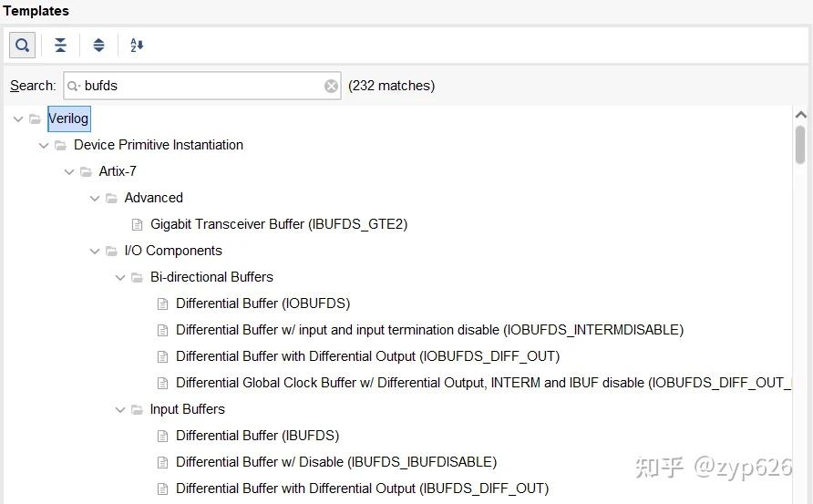Click the search text field containing bufds
Image resolution: width=813 pixels, height=504 pixels.
201,86
